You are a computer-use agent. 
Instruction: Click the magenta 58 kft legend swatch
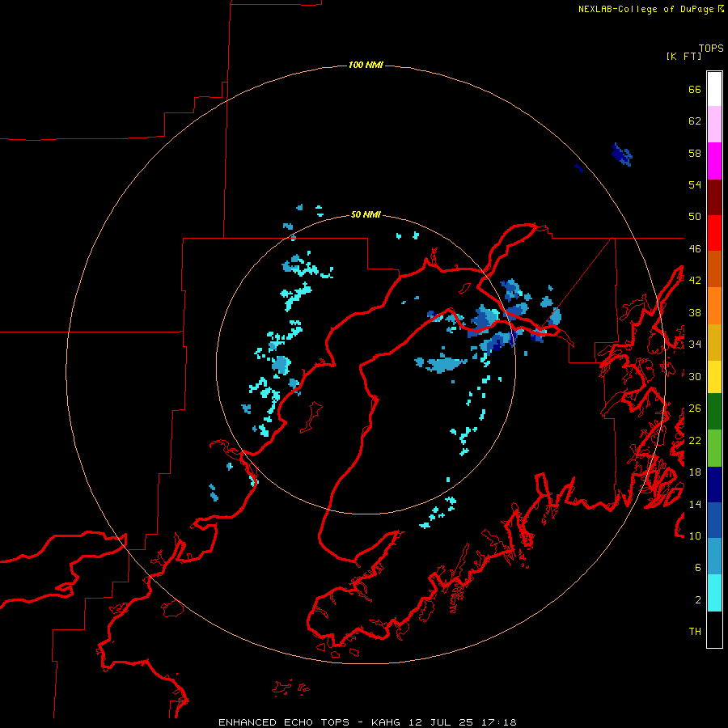(x=714, y=161)
